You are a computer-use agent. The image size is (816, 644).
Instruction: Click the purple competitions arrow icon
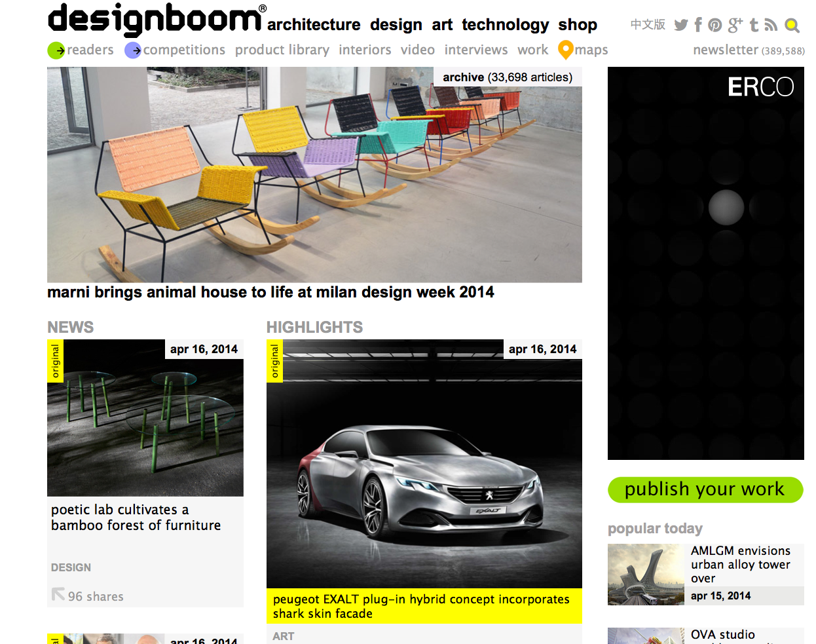tap(133, 50)
